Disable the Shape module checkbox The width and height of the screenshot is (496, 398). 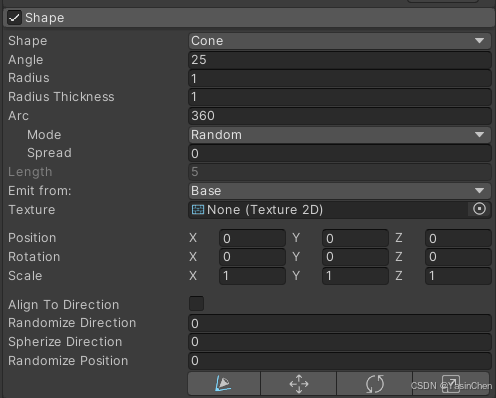pos(15,17)
